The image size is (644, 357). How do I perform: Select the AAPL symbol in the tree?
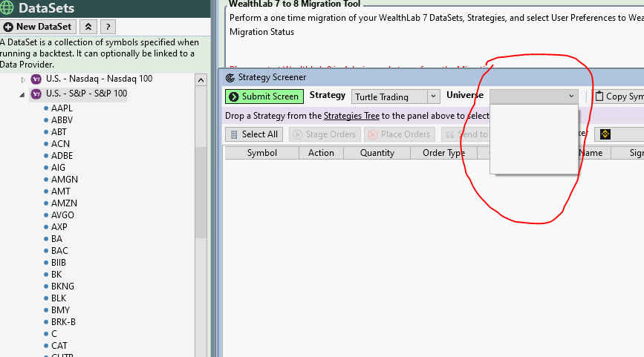click(62, 108)
